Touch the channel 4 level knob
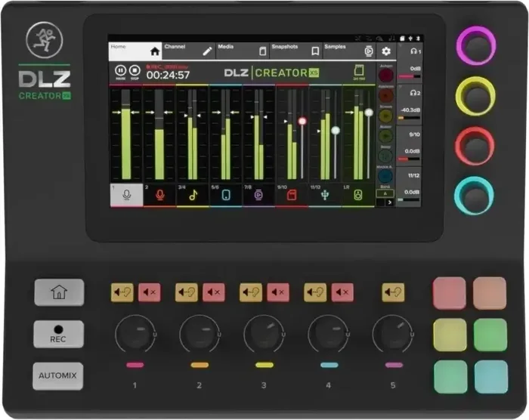This screenshot has height=420, width=529. click(328, 334)
